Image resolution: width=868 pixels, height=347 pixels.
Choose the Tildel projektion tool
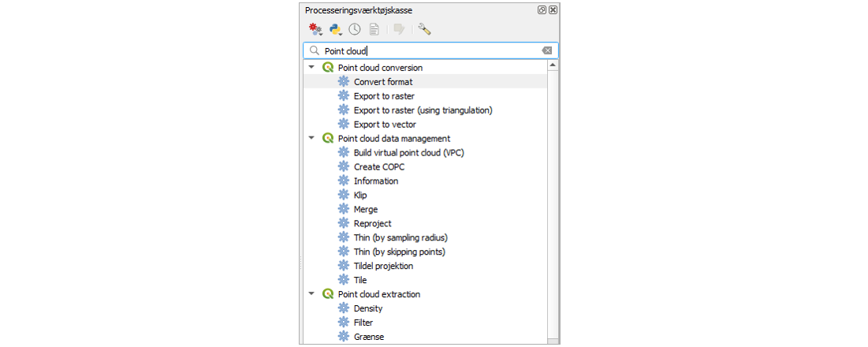tap(383, 266)
